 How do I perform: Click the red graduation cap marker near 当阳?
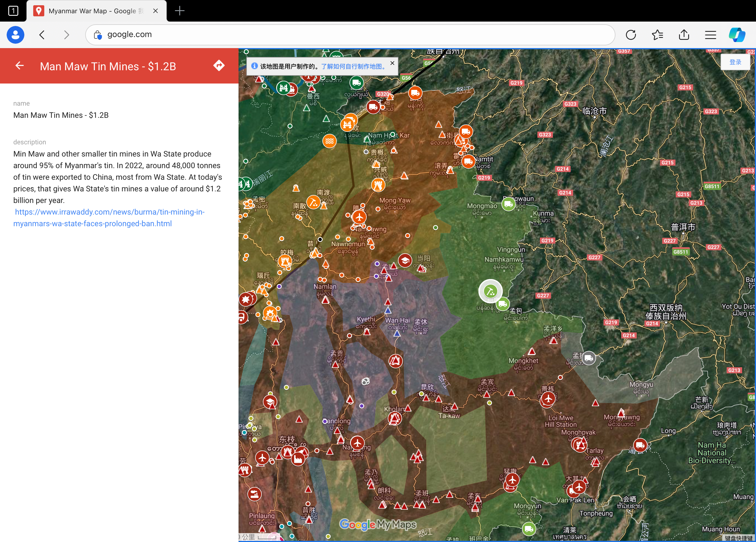[405, 260]
